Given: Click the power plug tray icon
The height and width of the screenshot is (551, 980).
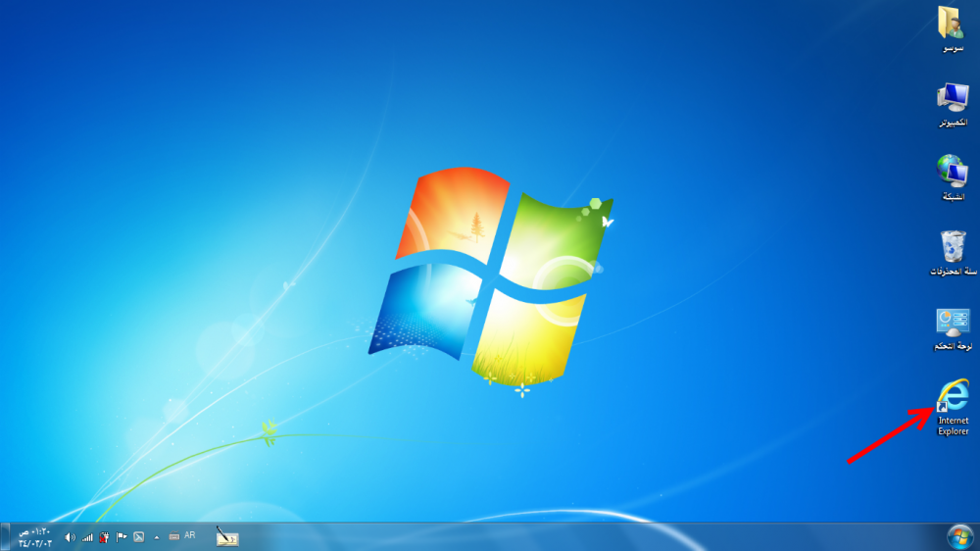Looking at the screenshot, I should (104, 537).
